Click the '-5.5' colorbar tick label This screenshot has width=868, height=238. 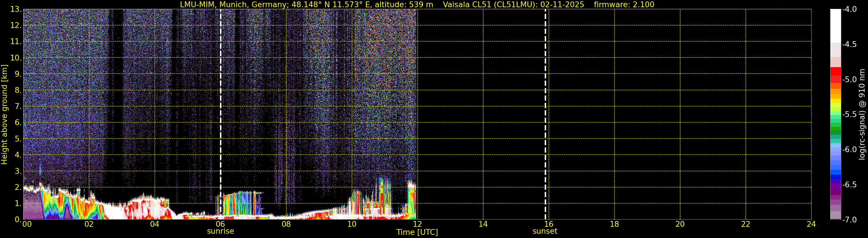[850, 114]
